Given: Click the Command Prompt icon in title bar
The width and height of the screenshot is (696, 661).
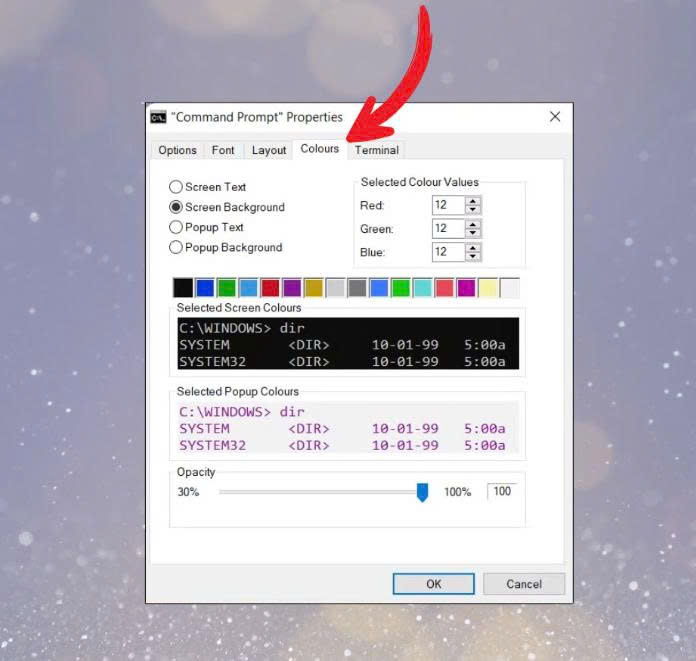Looking at the screenshot, I should click(158, 118).
